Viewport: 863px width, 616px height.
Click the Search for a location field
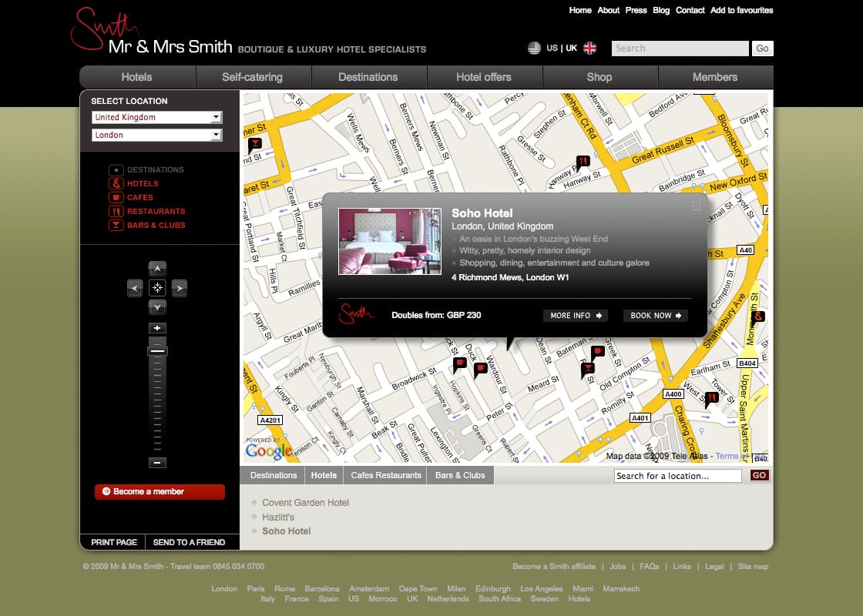pyautogui.click(x=678, y=476)
